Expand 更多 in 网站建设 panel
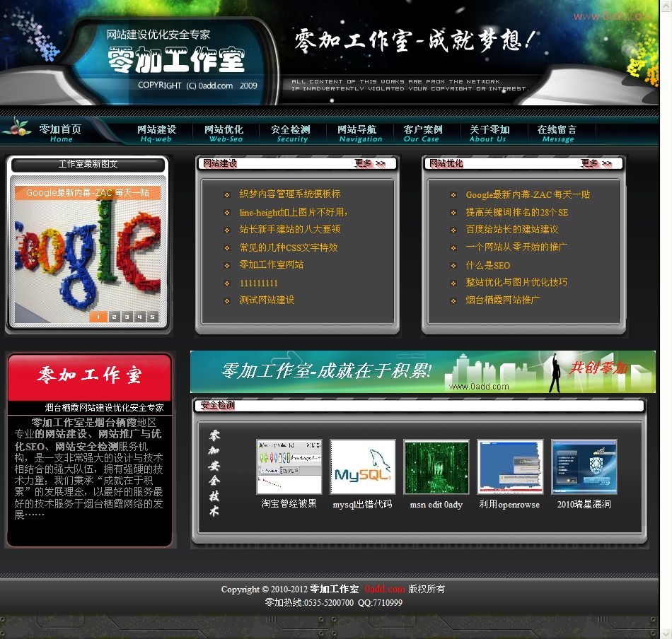The image size is (672, 639). [370, 163]
